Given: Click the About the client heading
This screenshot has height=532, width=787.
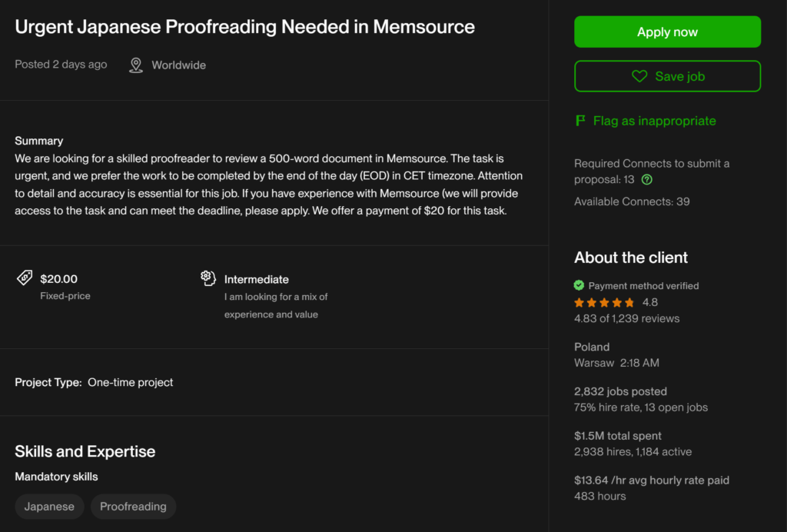Looking at the screenshot, I should coord(631,258).
